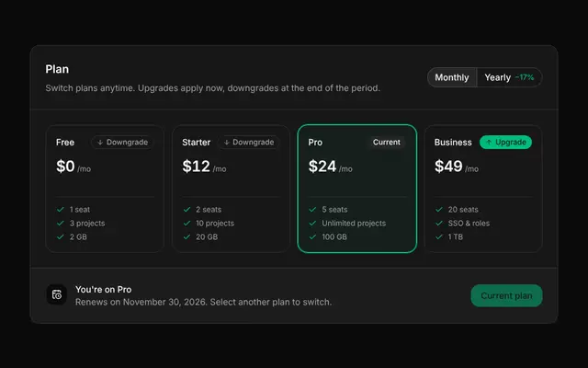The height and width of the screenshot is (368, 588).
Task: Switch billing to Yearly -17%
Action: tap(509, 77)
